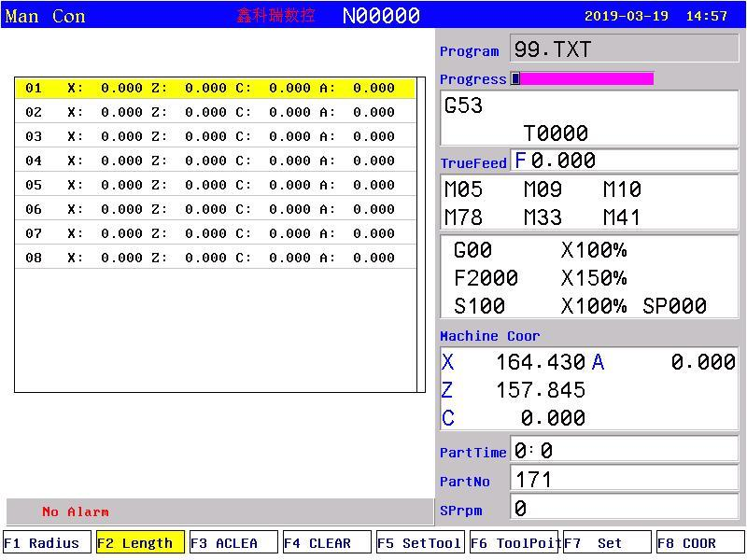Viewport: 747px width, 560px height.
Task: Click the clock time 14:57
Action: (x=707, y=16)
